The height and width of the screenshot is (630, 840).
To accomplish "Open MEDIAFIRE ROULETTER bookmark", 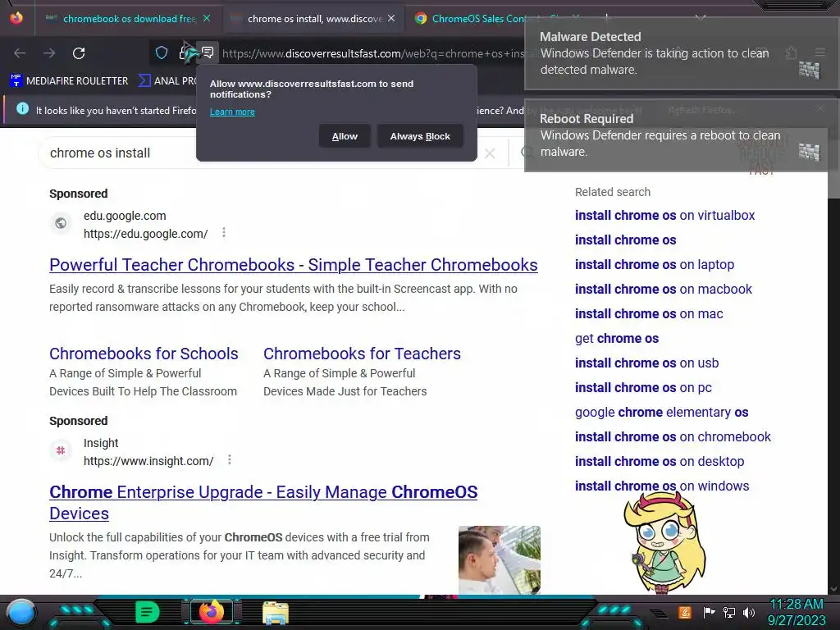I will tap(69, 81).
